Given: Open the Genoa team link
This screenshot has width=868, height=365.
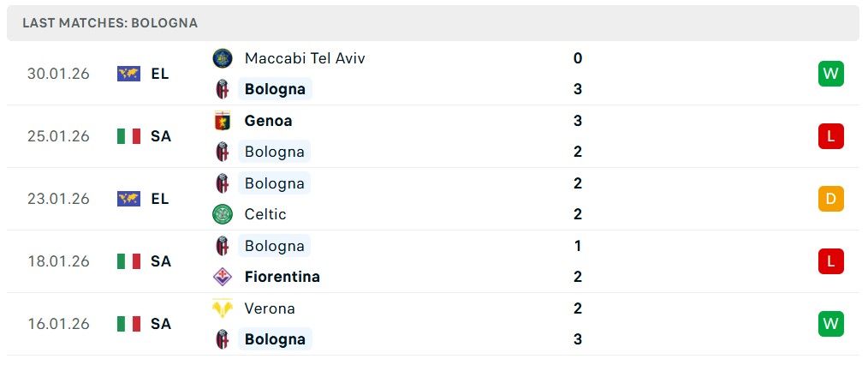Looking at the screenshot, I should 268,121.
